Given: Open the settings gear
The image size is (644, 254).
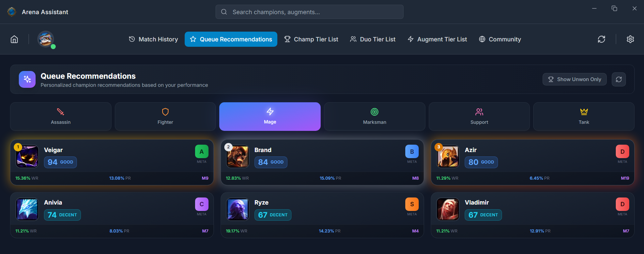Looking at the screenshot, I should (630, 39).
